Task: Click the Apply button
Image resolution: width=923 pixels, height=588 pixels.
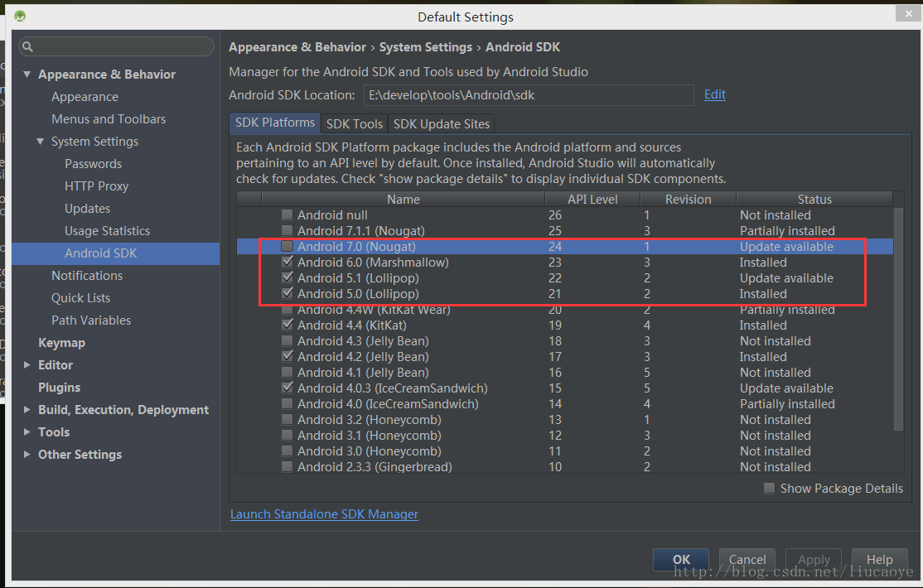Action: point(814,559)
